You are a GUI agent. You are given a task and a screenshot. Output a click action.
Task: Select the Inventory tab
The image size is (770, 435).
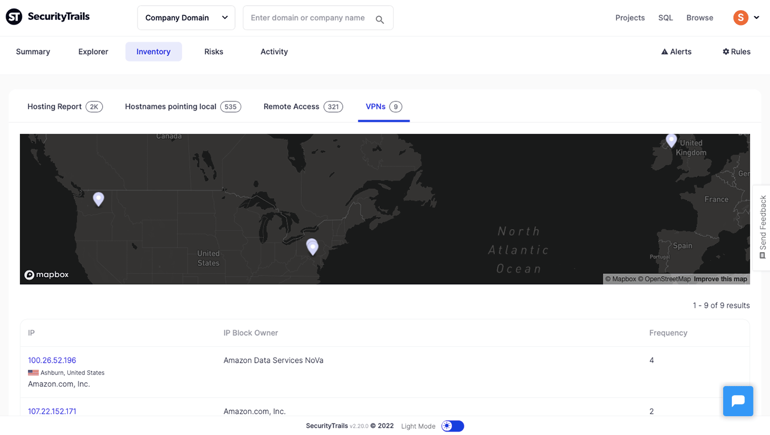153,52
